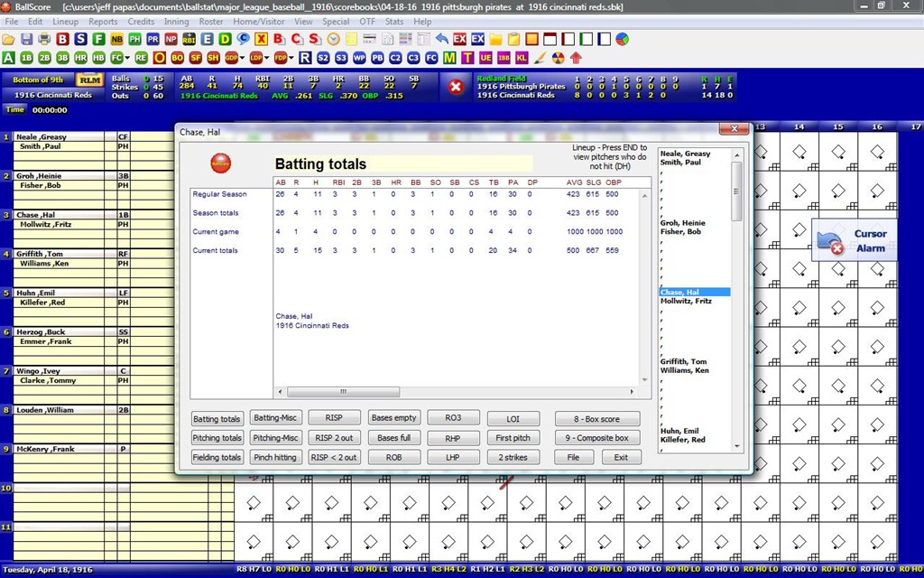Click the pie chart icon
924x578 pixels.
tap(622, 40)
